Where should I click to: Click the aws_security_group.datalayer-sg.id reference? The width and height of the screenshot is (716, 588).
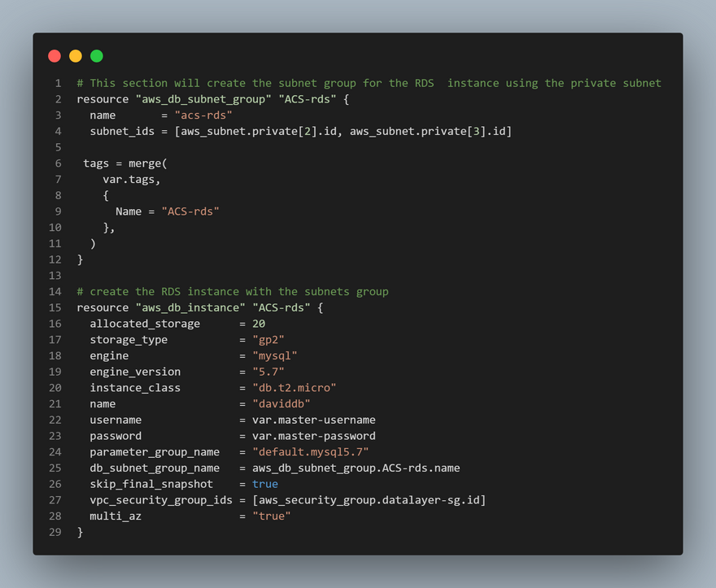pyautogui.click(x=369, y=500)
